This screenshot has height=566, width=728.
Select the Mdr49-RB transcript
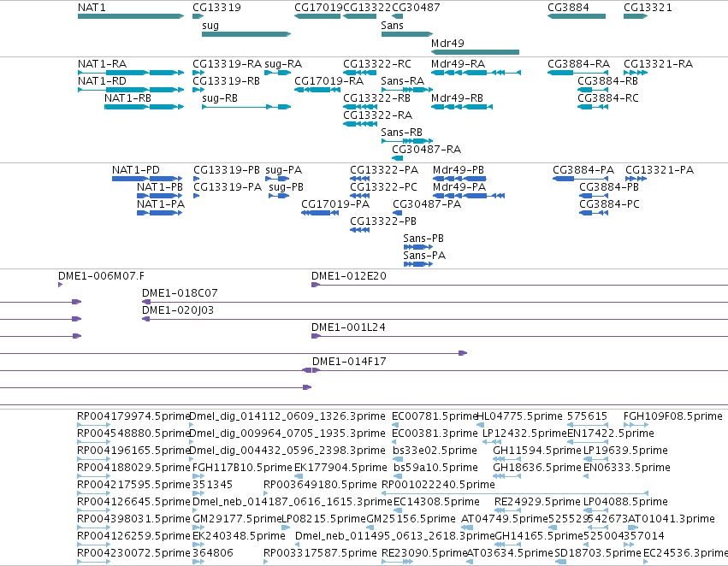click(462, 107)
